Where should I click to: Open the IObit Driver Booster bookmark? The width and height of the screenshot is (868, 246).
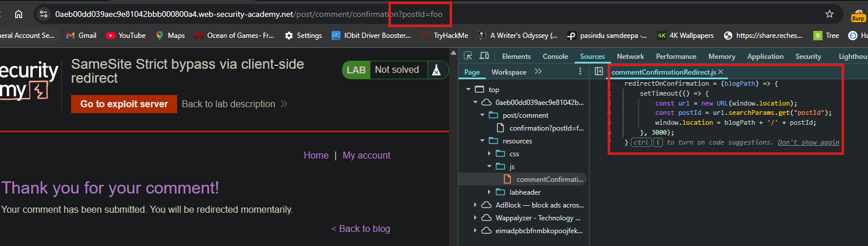pyautogui.click(x=371, y=36)
